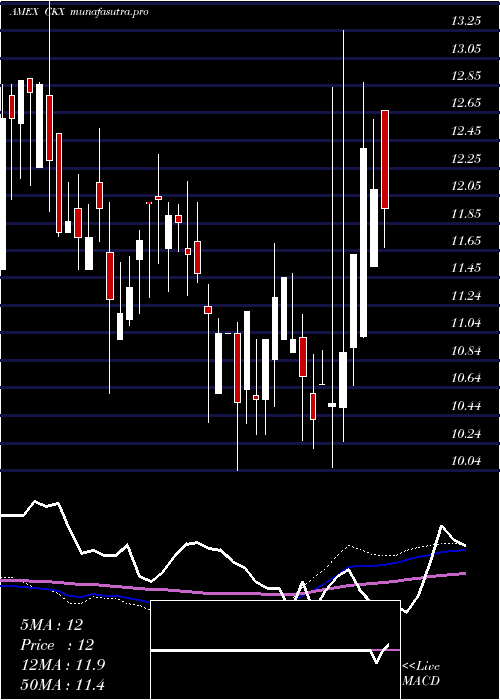Click the tallest white candle reaching 12.35
The image size is (500, 700).
364,242
